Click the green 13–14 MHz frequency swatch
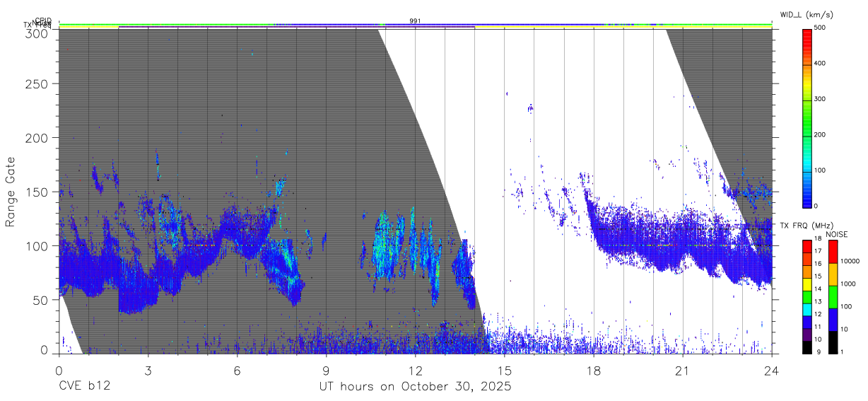 [x=807, y=298]
